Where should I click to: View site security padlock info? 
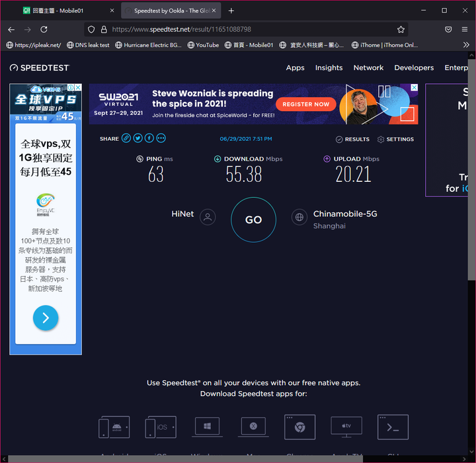(x=104, y=30)
